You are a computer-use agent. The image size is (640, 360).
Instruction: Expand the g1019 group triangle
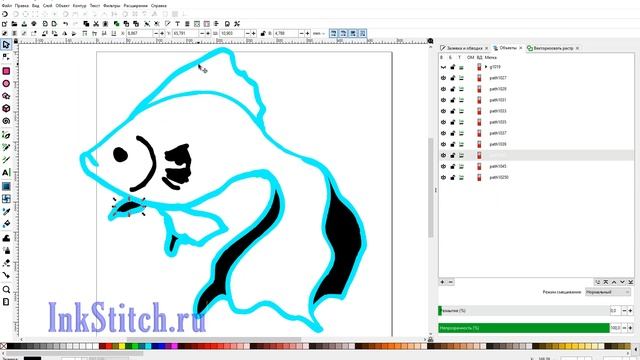tap(486, 67)
